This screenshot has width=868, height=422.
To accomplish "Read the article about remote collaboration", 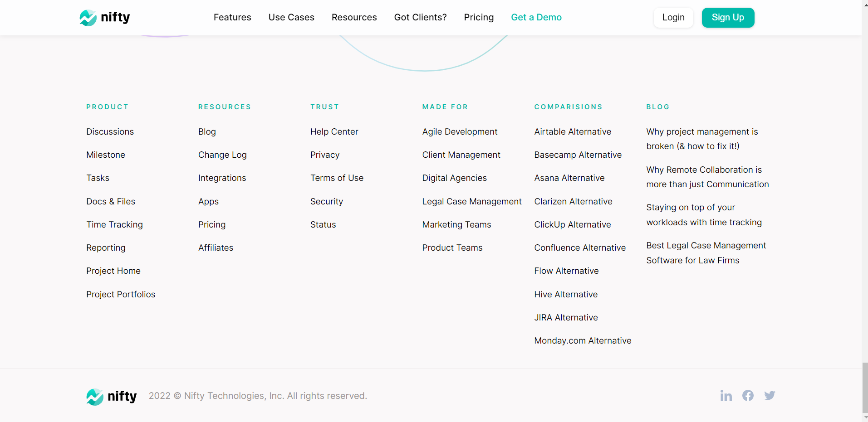I will [707, 177].
